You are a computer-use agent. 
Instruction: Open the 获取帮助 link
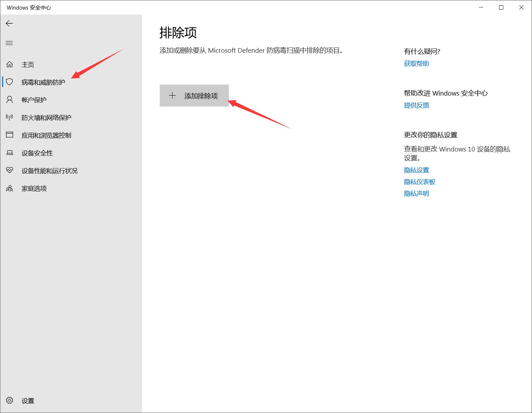(417, 64)
